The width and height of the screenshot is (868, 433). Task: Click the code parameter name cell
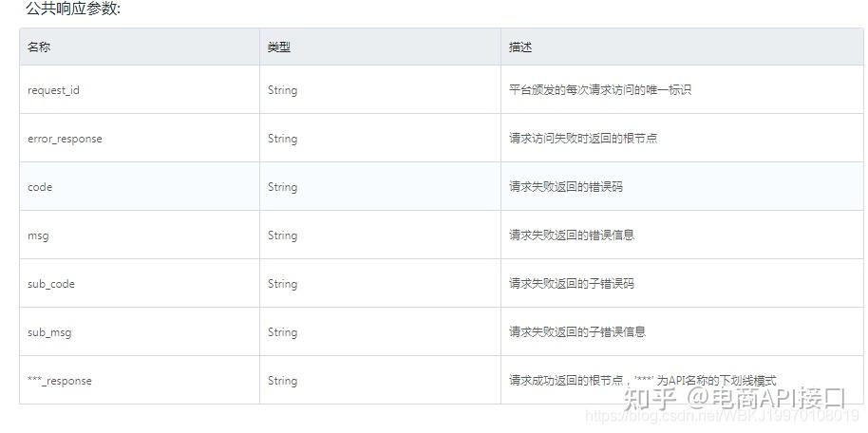pos(40,187)
